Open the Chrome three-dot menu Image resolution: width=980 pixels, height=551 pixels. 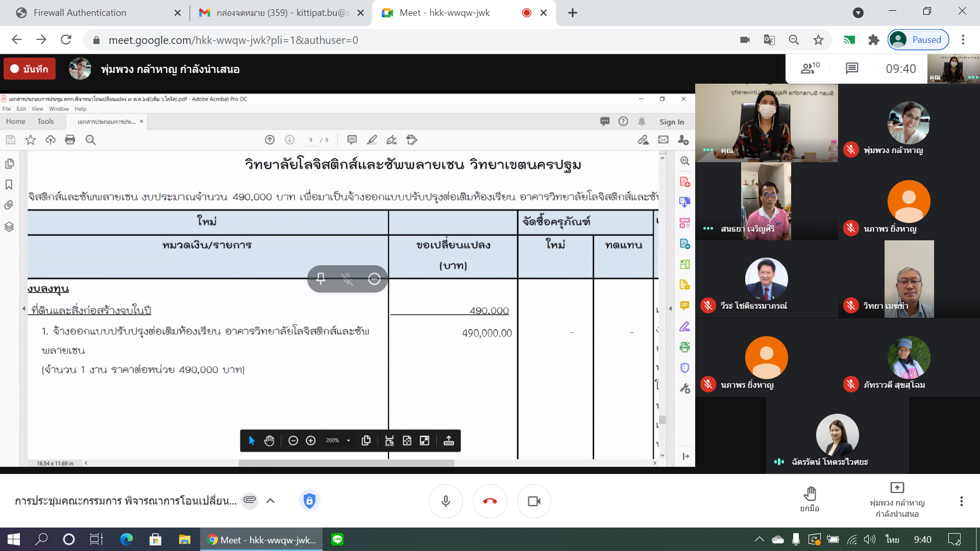pos(963,40)
